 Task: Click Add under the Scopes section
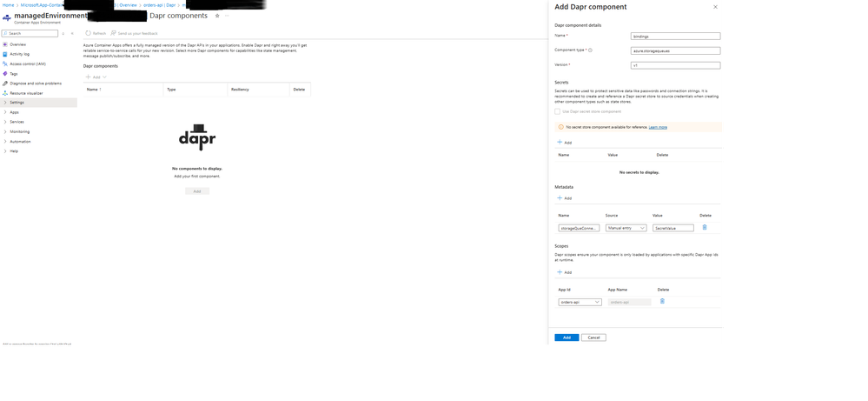[564, 272]
